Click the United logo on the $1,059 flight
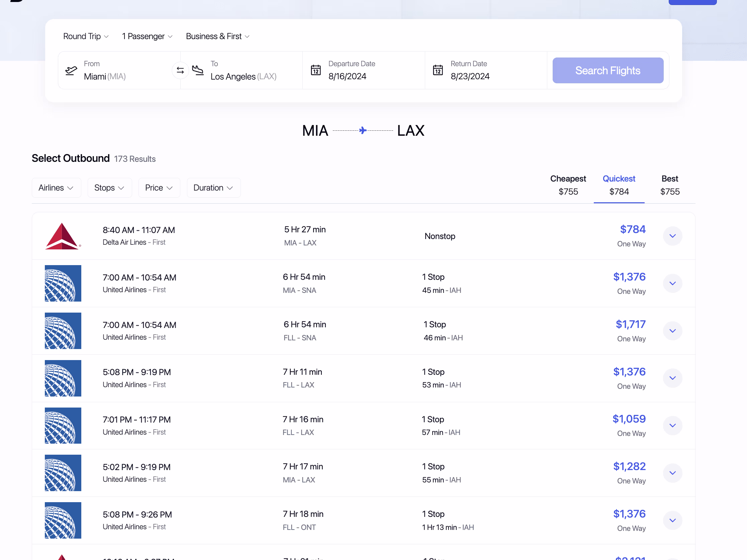Image resolution: width=747 pixels, height=560 pixels. click(x=63, y=426)
